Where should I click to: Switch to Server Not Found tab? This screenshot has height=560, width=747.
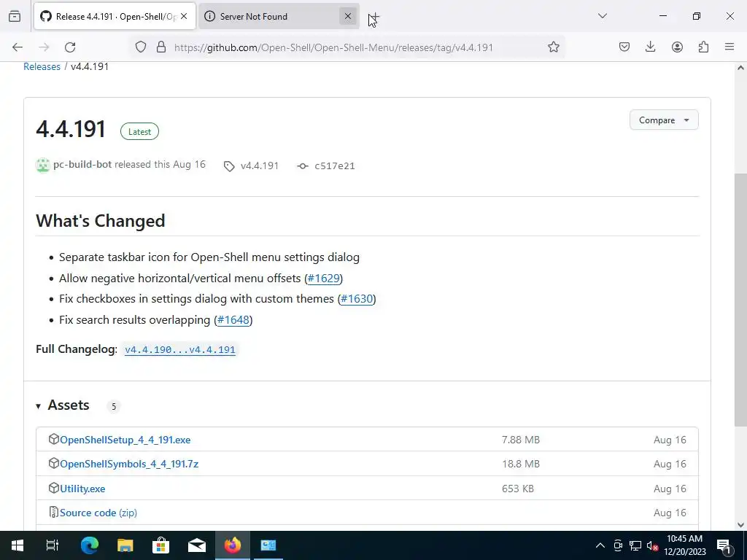point(279,16)
